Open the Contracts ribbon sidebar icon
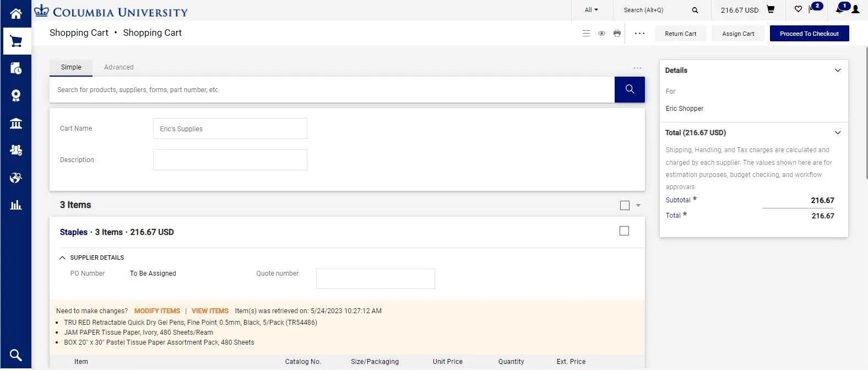The image size is (868, 370). (16, 96)
